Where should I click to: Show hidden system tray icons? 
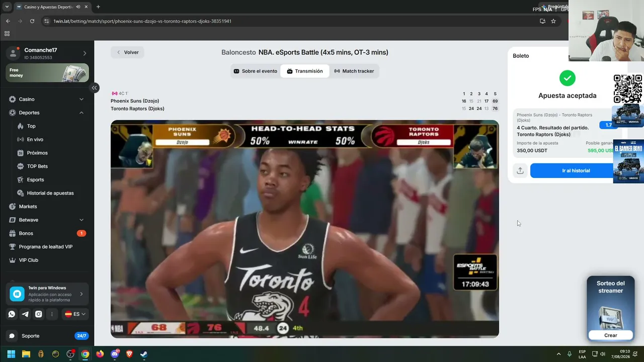click(558, 354)
